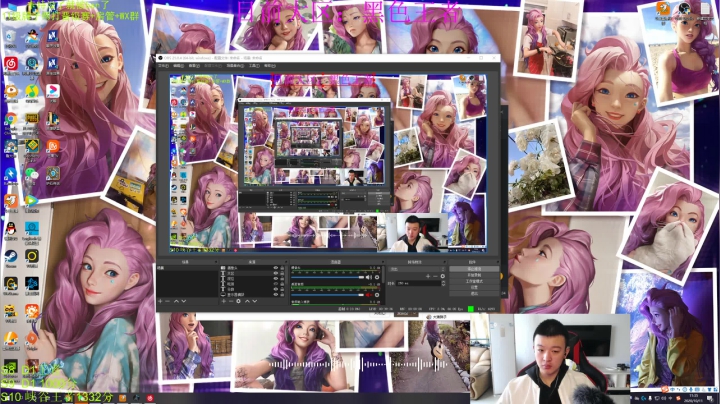Move scene up in the Scenes panel
Screen dimensions: 720x404
176,301
